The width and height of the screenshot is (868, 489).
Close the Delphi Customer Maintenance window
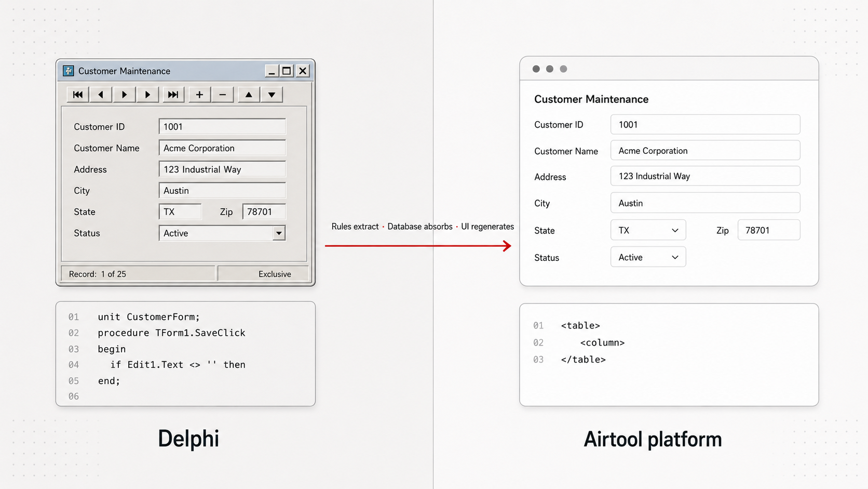[303, 71]
